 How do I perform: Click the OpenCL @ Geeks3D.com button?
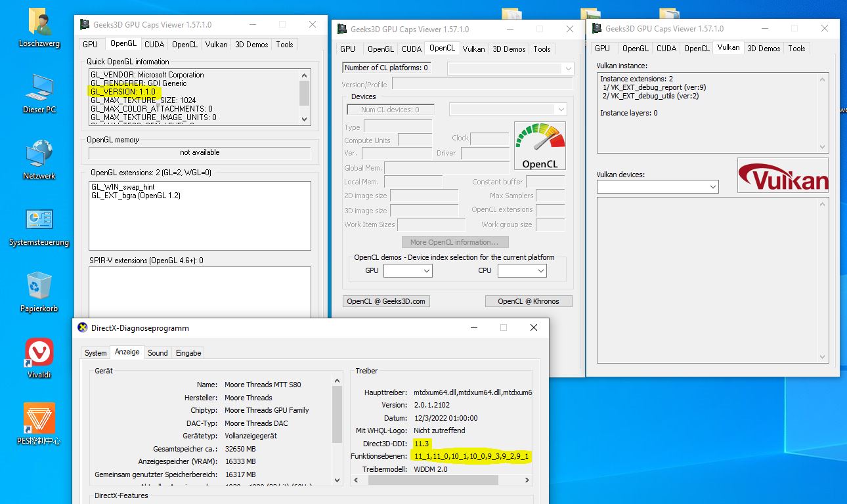coord(386,301)
